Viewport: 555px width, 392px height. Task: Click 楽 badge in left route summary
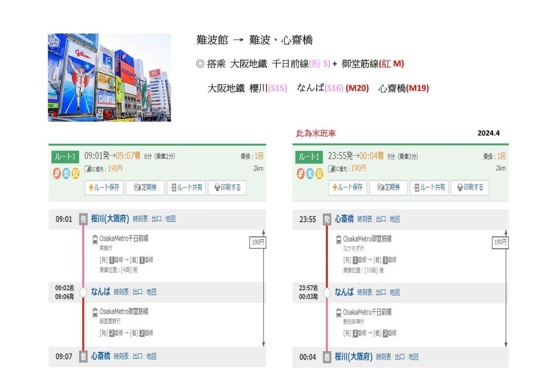[66, 174]
